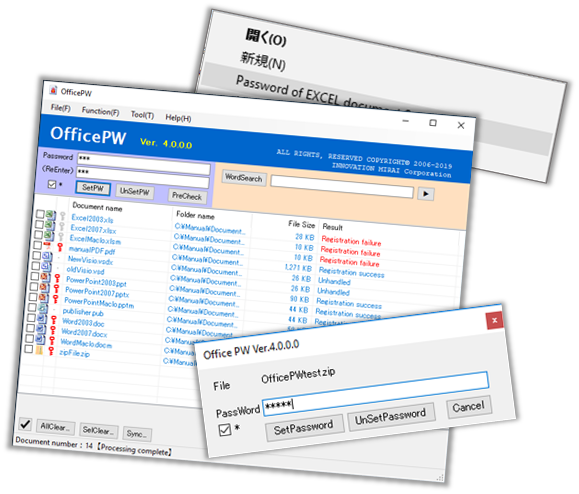Click the SetPW button
The width and height of the screenshot is (579, 494).
93,188
